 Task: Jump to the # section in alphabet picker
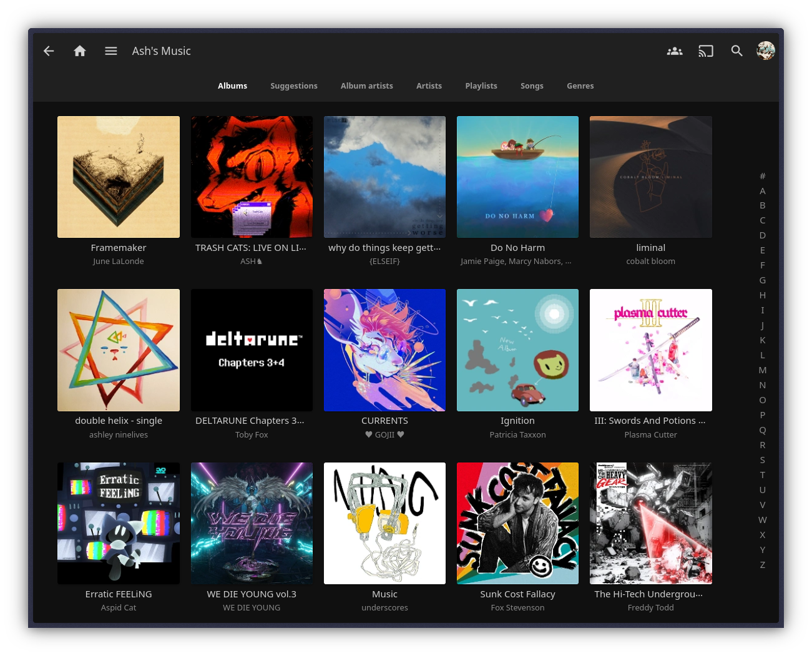(762, 176)
